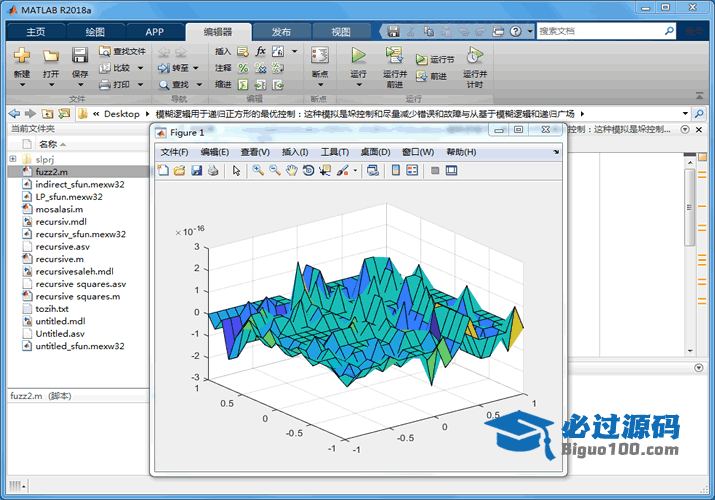Open Figure 1 Edit (编辑) menu
The image size is (715, 500).
(214, 152)
